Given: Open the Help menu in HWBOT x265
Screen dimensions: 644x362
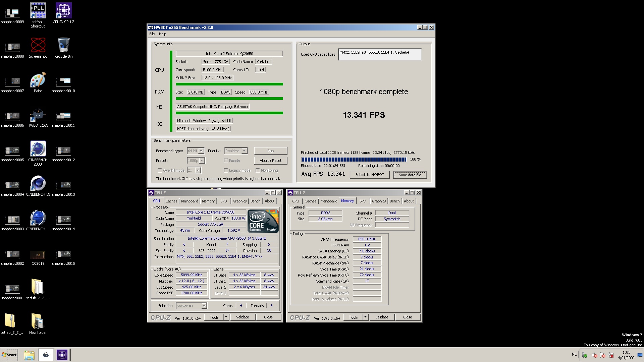Looking at the screenshot, I should [162, 34].
